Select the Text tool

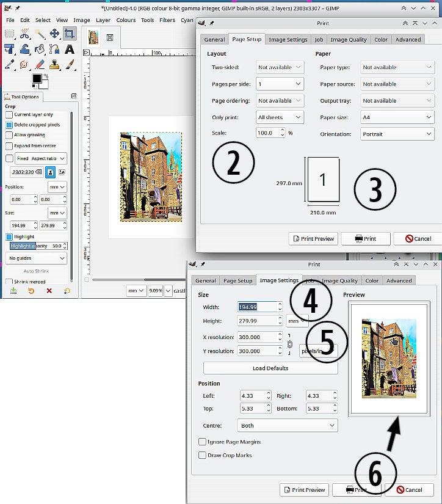tap(70, 49)
